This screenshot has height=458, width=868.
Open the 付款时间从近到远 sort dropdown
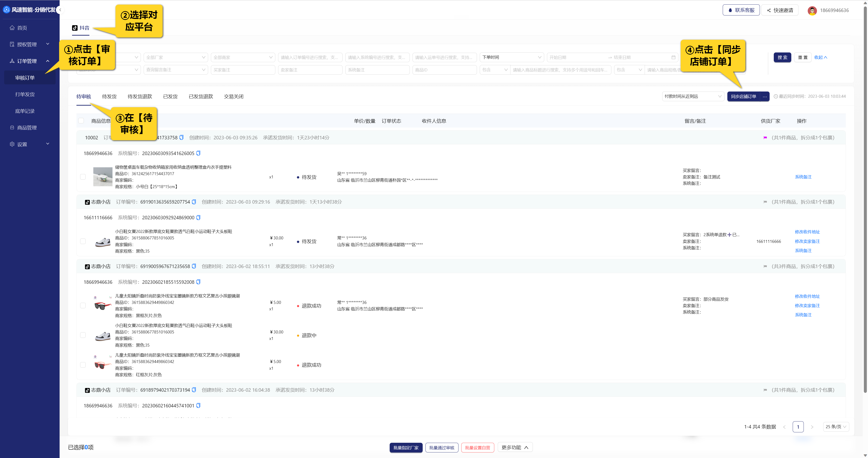point(692,96)
